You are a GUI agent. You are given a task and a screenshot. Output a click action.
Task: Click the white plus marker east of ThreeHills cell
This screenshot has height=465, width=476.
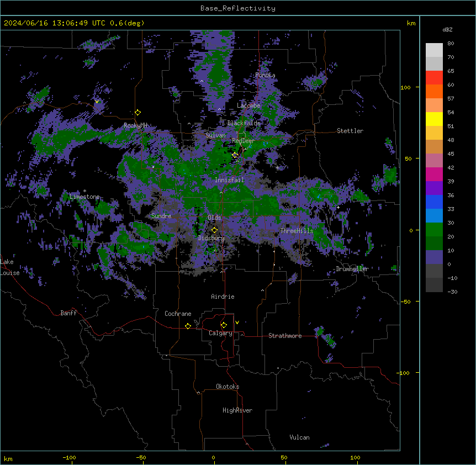(x=338, y=207)
